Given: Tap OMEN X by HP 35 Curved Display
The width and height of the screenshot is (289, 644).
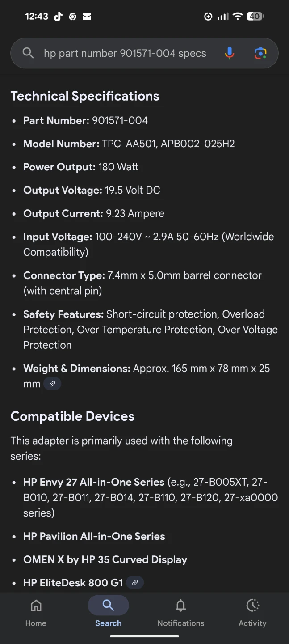Looking at the screenshot, I should coord(105,559).
